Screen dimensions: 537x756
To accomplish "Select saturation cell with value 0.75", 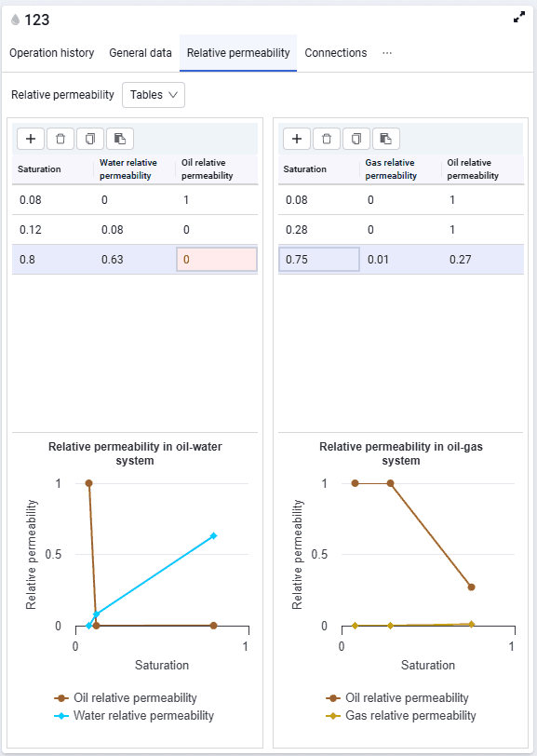I will tap(319, 260).
